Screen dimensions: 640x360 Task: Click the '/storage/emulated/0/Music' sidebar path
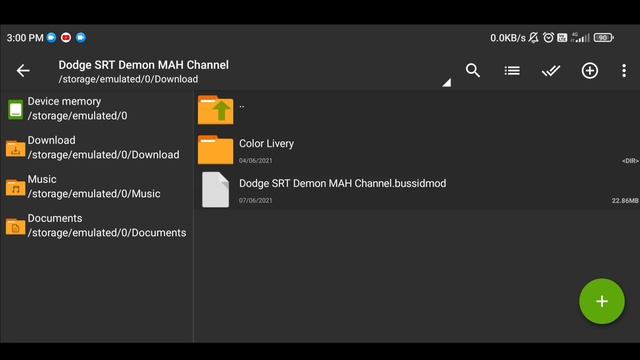pos(94,194)
